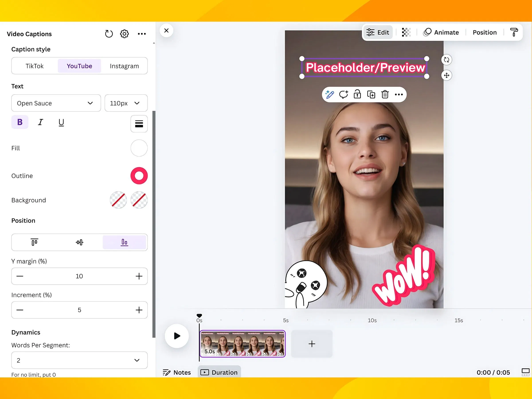
Task: Open the Video Captions settings gear
Action: pyautogui.click(x=124, y=34)
